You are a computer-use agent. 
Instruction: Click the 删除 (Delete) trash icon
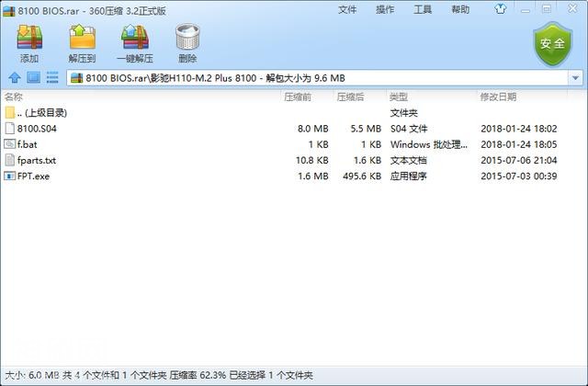click(187, 41)
